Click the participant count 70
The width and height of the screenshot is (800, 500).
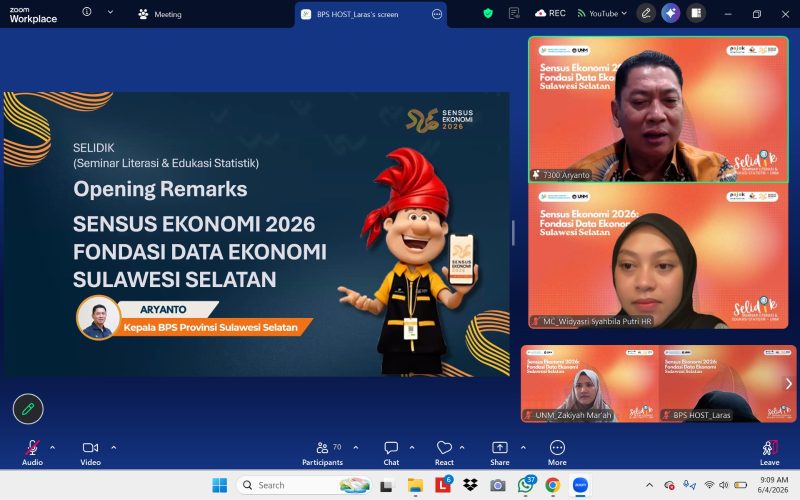click(337, 447)
